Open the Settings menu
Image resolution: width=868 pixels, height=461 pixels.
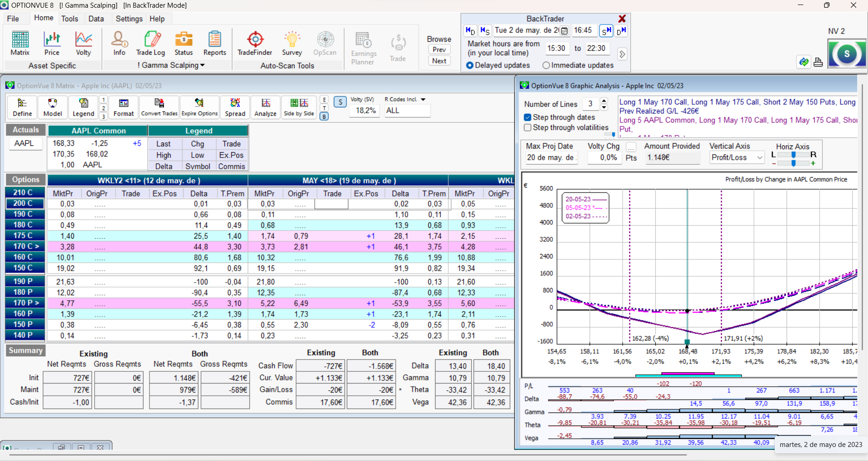pyautogui.click(x=129, y=19)
